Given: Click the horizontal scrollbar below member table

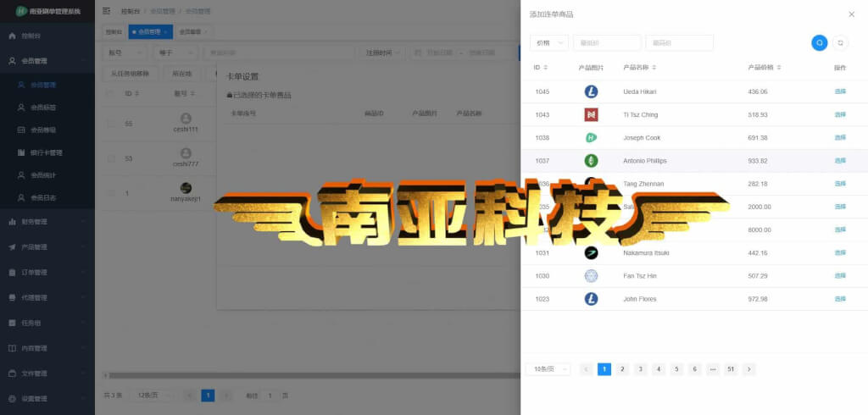Looking at the screenshot, I should click(x=313, y=376).
